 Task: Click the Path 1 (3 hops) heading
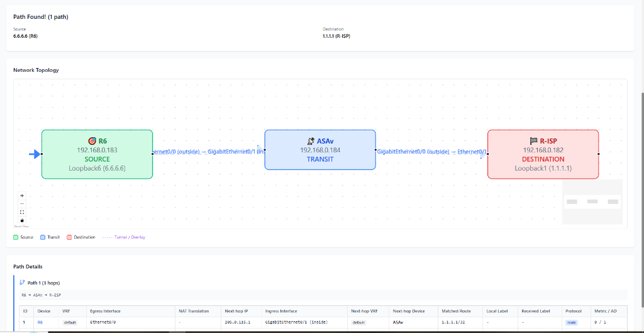tap(44, 283)
